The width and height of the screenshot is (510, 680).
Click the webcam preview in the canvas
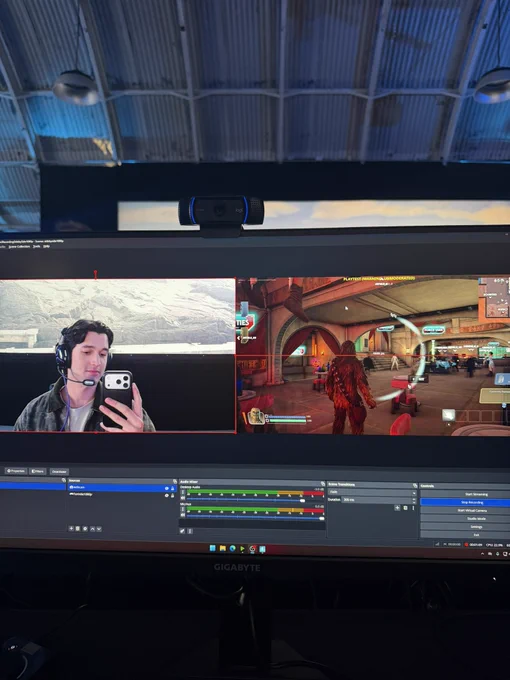[117, 355]
